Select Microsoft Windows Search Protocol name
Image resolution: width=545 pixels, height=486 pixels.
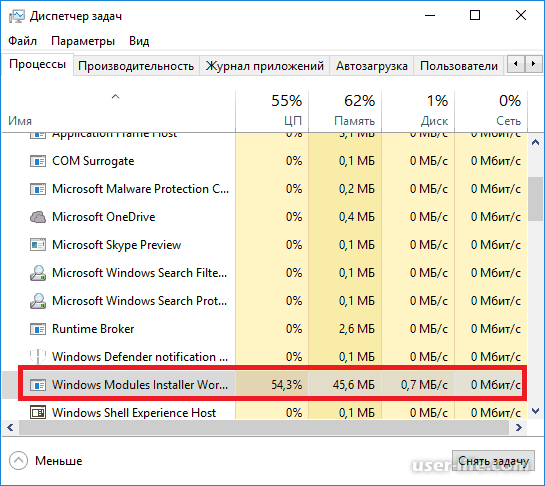point(139,301)
